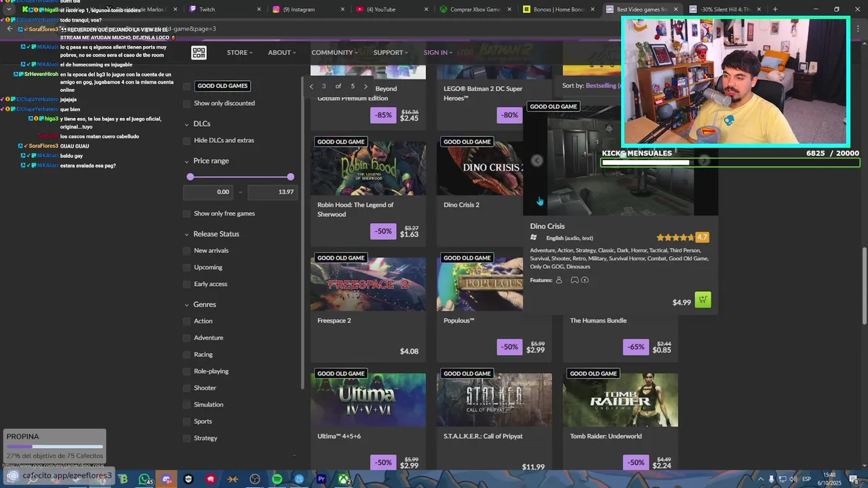868x488 pixels.
Task: Add Dino Crisis to cart with green button
Action: (703, 300)
